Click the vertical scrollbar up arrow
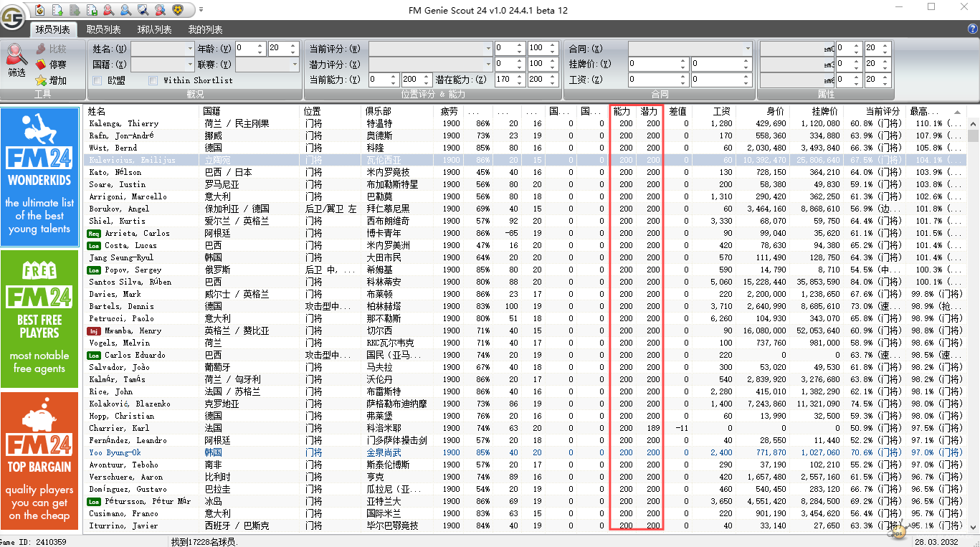Screen dimensions: 980x547 coord(973,123)
